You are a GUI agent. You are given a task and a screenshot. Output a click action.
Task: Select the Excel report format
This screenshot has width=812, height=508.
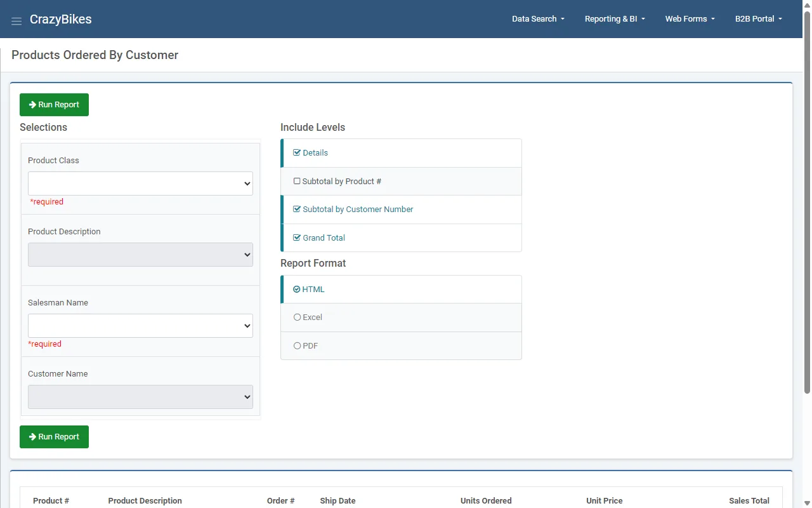tap(401, 317)
